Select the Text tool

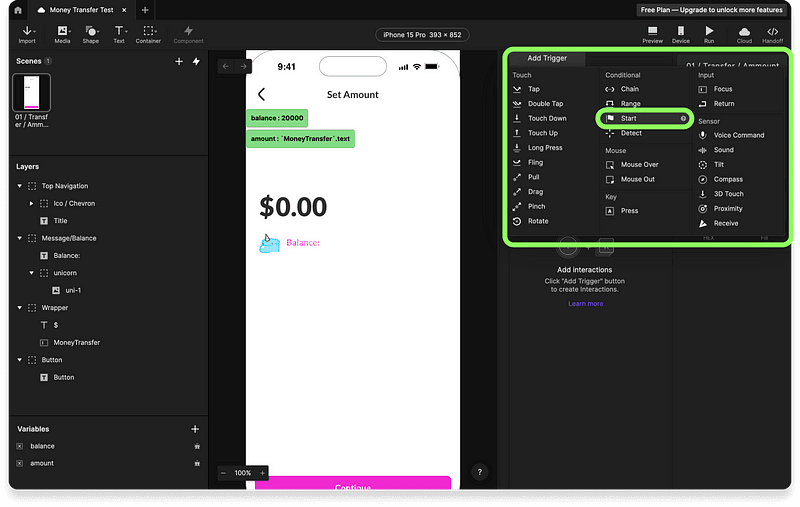click(119, 35)
